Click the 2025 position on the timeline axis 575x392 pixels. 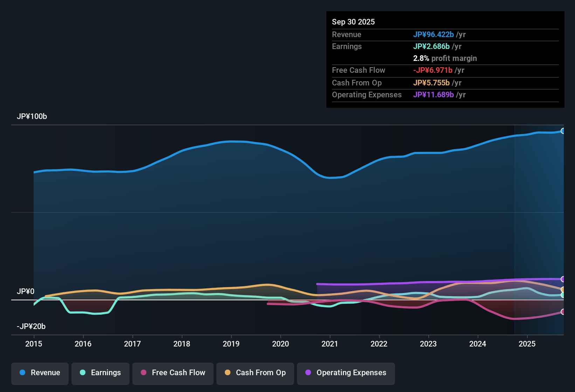pyautogui.click(x=527, y=344)
